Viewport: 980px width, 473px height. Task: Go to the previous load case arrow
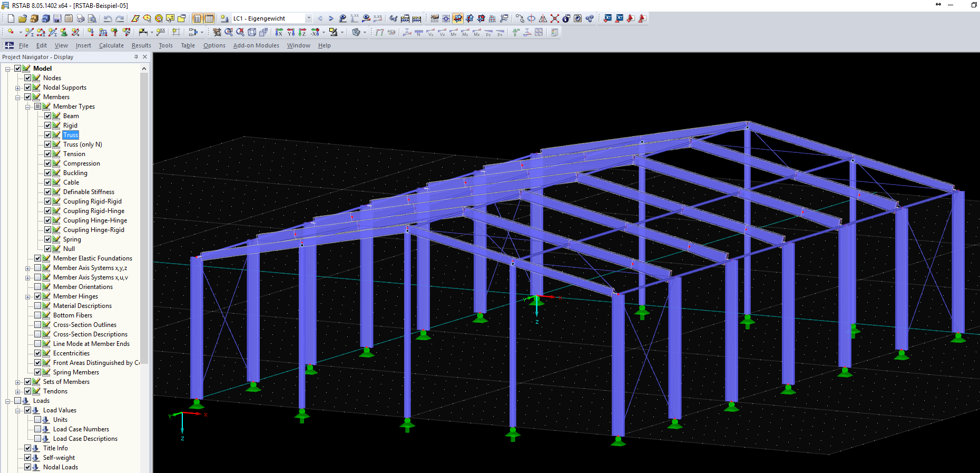[320, 18]
